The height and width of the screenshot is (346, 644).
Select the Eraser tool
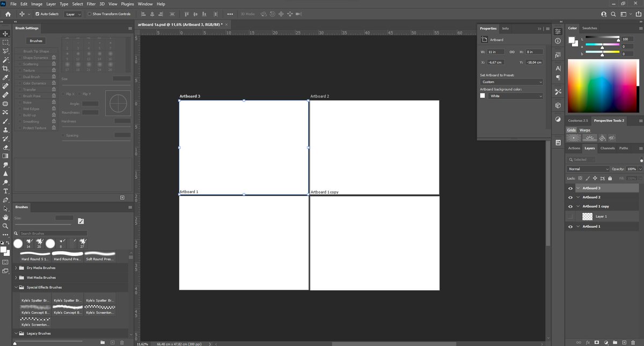click(5, 147)
